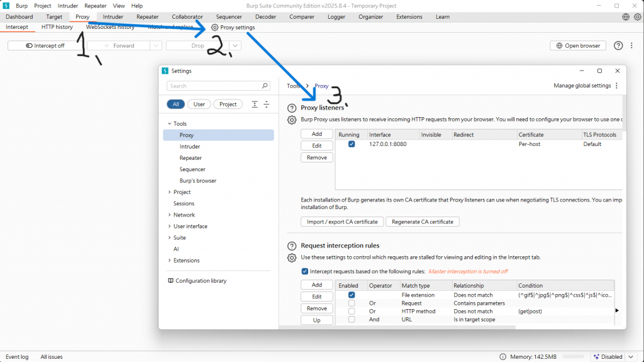
Task: Switch to the Decoder tab
Action: click(266, 17)
